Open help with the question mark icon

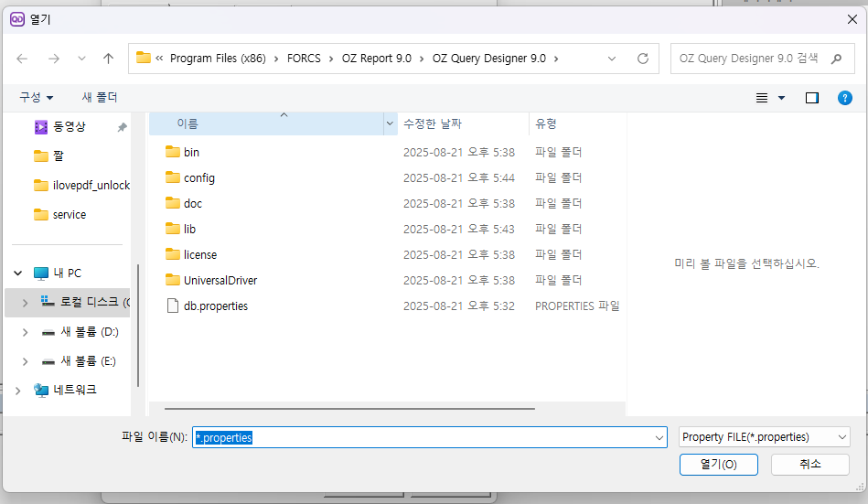(845, 98)
